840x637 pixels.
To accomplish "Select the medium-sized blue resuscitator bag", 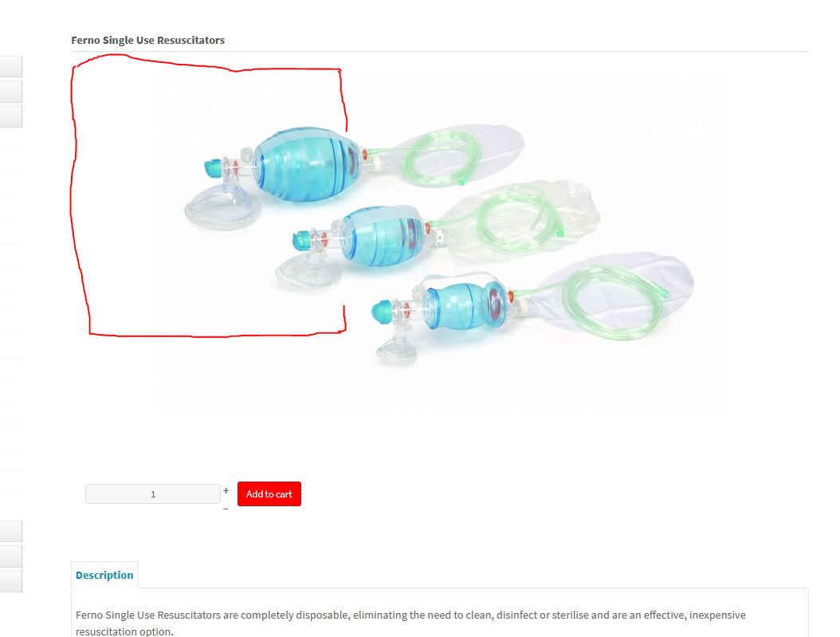I will pos(382,236).
